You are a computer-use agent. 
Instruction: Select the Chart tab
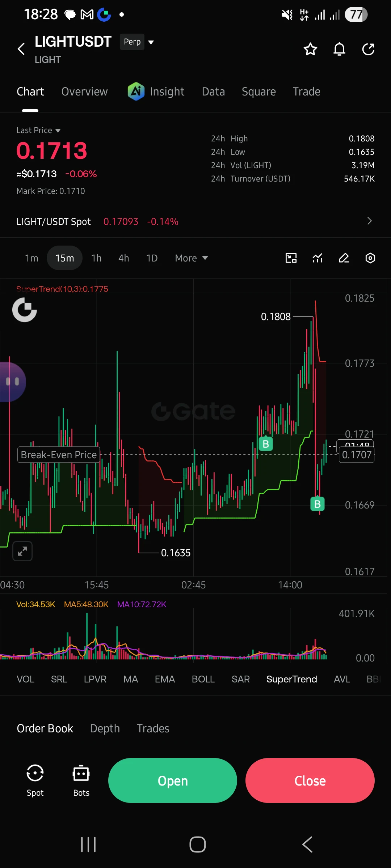tap(30, 92)
